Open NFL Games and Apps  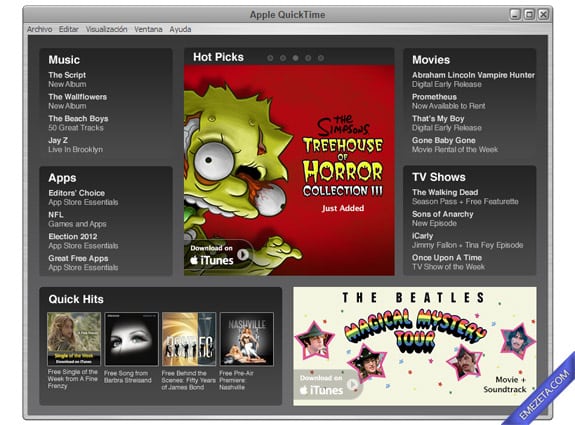click(x=77, y=219)
